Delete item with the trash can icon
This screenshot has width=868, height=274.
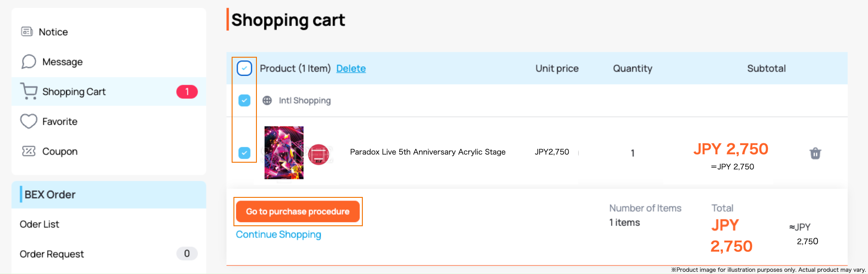815,153
